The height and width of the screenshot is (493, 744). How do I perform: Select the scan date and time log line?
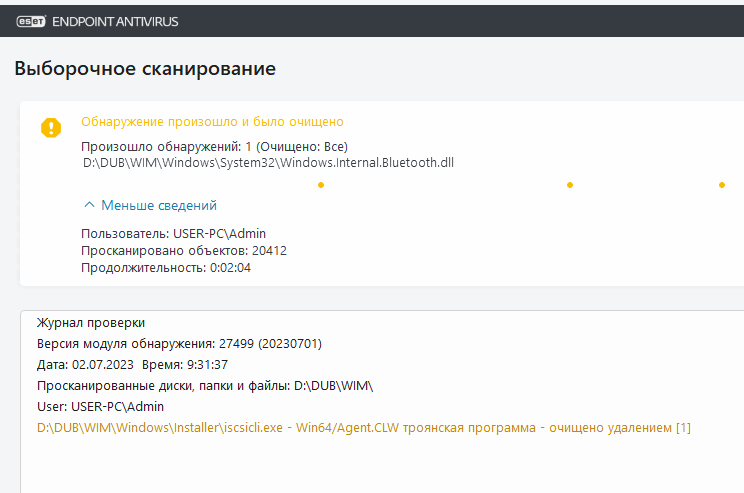coord(132,364)
